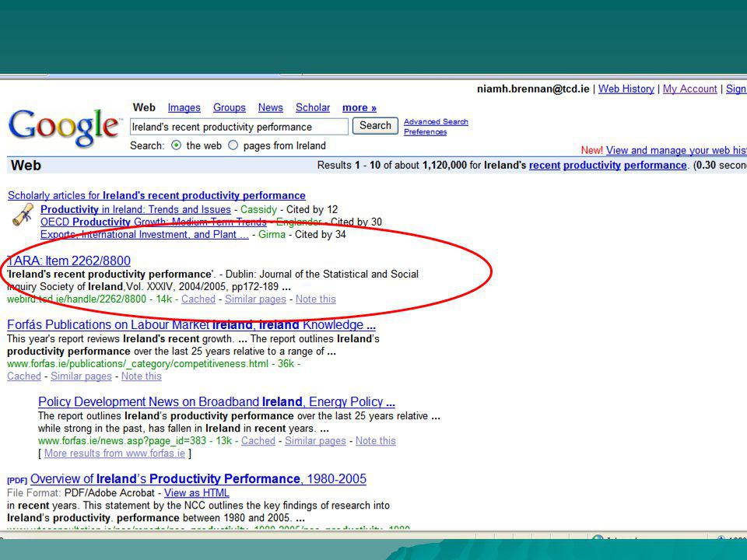Open Cached version of forfas news.asp result

258,441
